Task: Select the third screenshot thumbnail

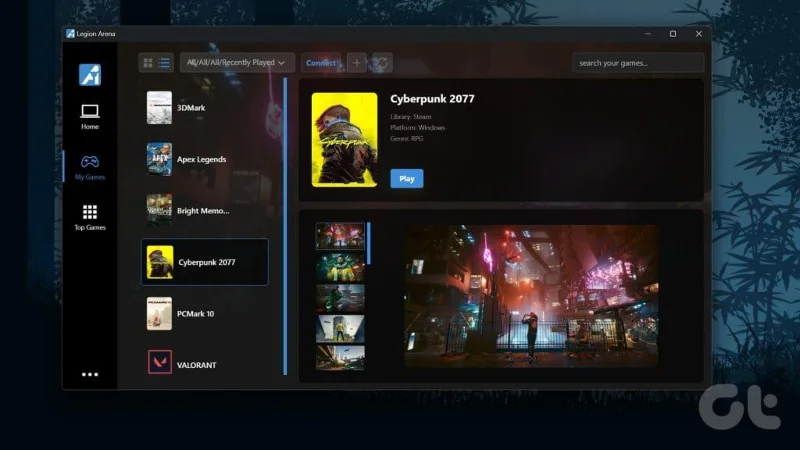Action: (340, 298)
